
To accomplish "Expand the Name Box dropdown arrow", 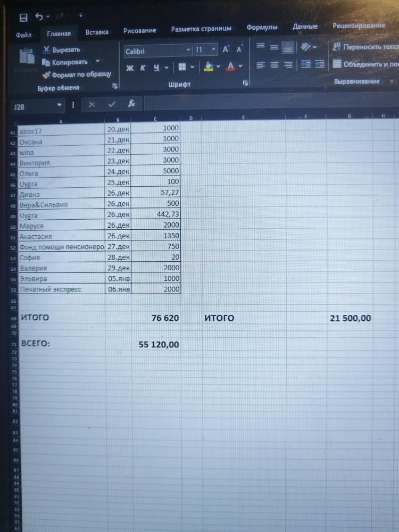I will tap(59, 106).
